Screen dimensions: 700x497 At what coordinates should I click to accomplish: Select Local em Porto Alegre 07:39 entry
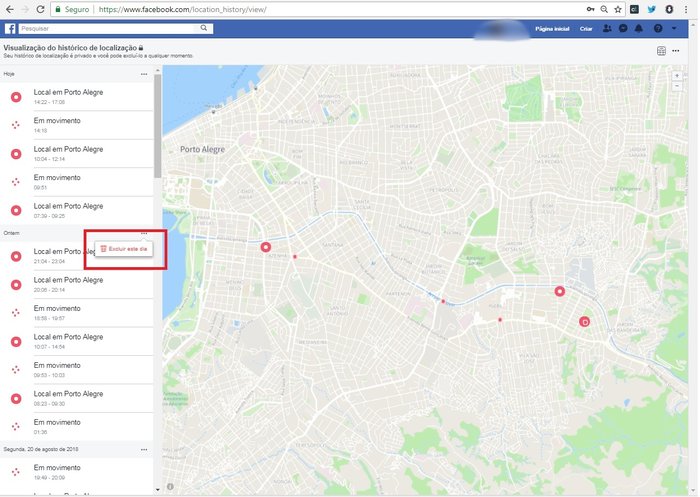(77, 210)
